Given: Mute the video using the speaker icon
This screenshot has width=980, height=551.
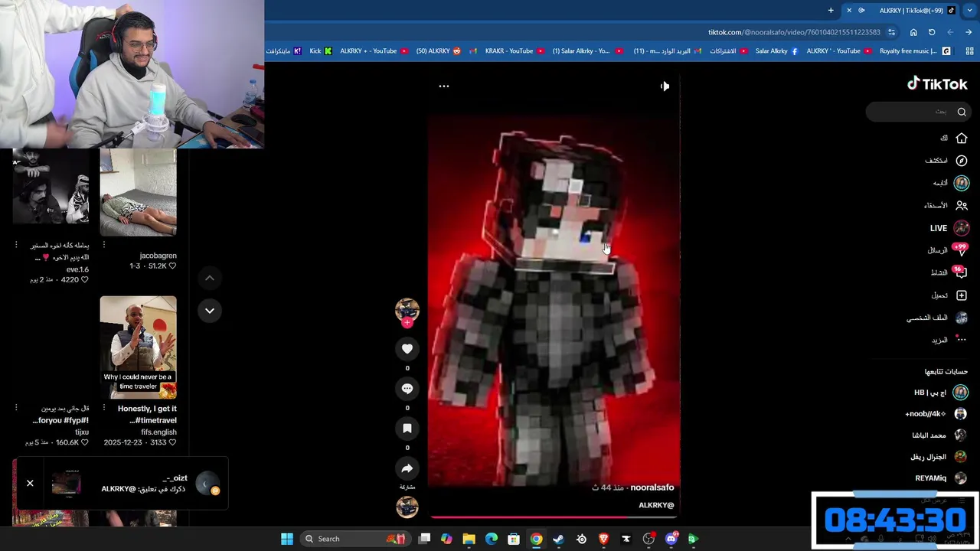Looking at the screenshot, I should tap(665, 86).
